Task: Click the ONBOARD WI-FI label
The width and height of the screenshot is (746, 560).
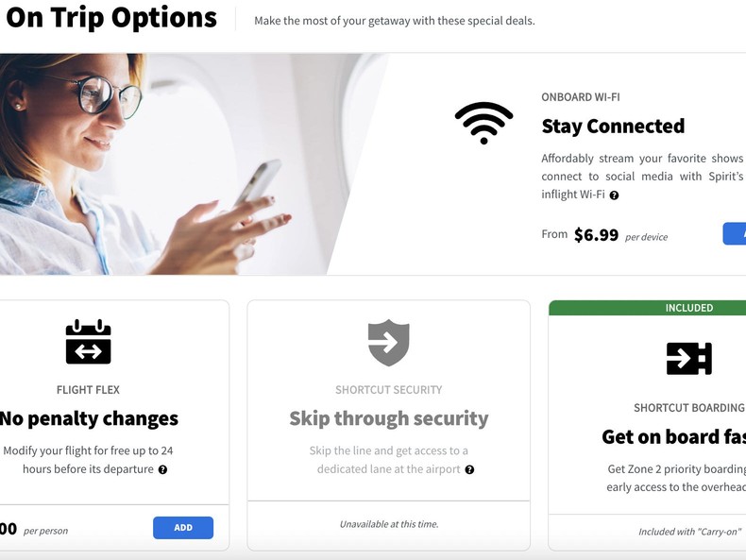Action: (x=581, y=97)
